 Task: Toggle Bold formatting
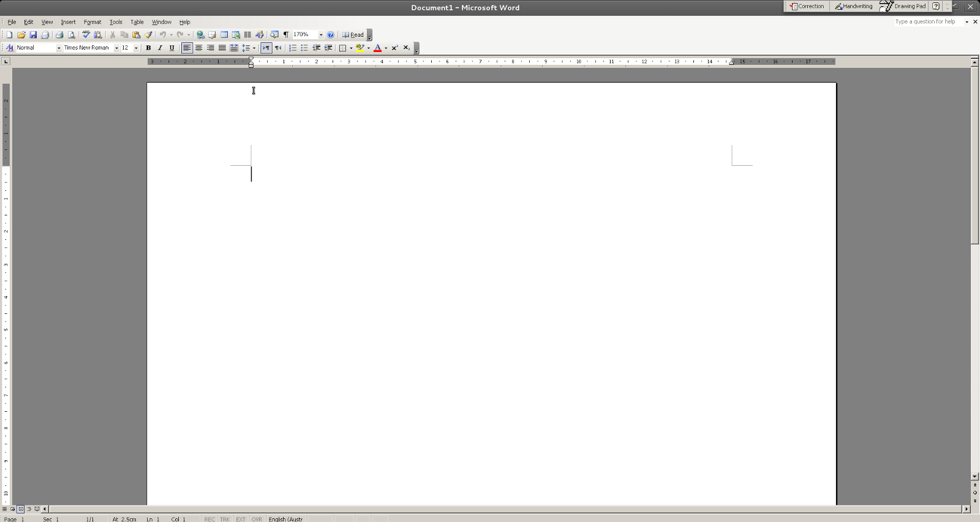pos(148,48)
